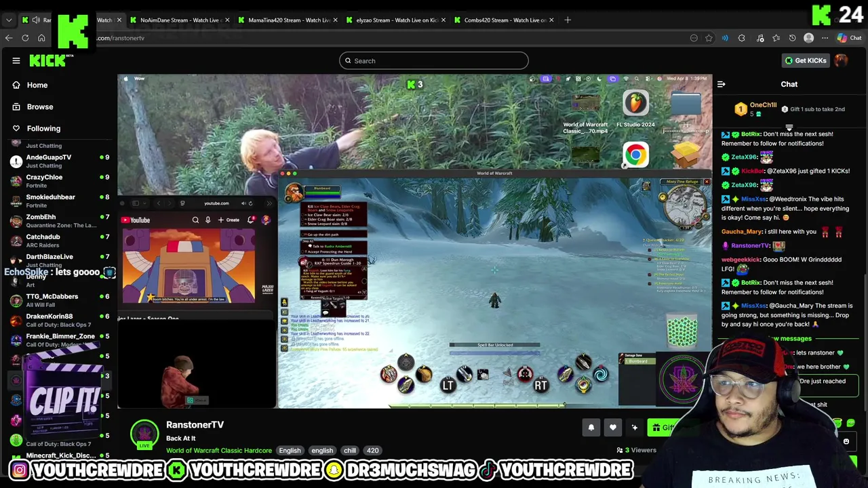
Task: Click OneCh1ll in the chat leaderboard
Action: [x=763, y=105]
